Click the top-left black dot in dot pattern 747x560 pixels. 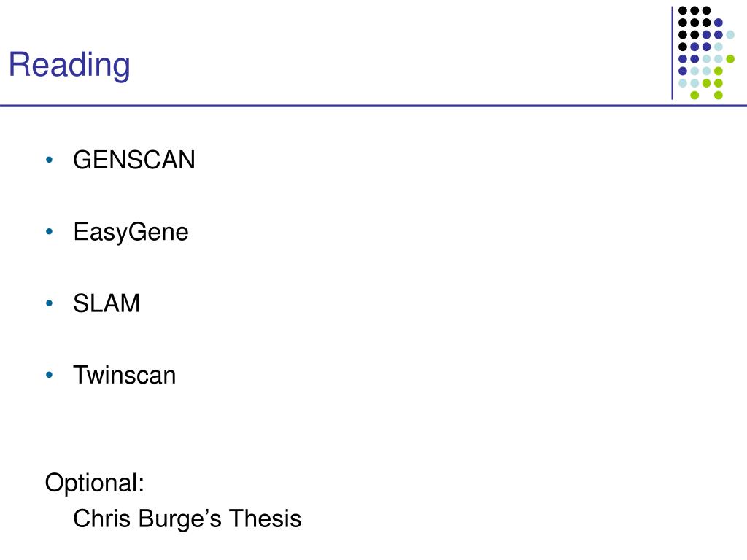[x=683, y=10]
